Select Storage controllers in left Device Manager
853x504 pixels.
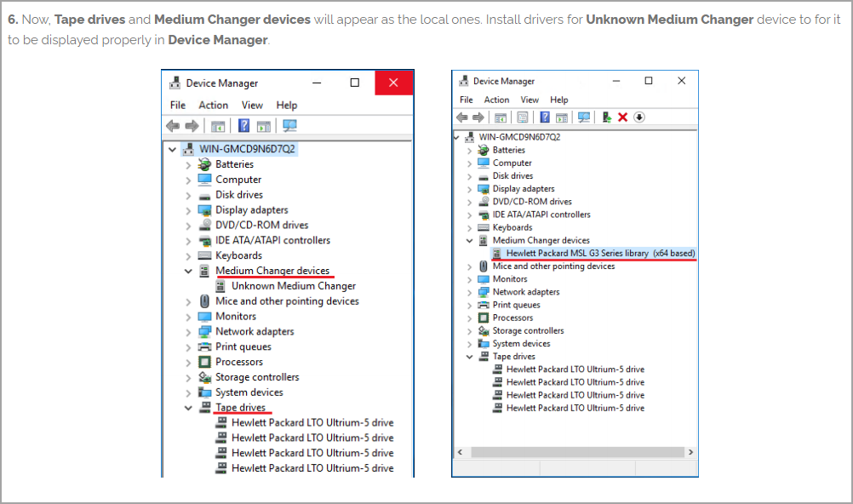(257, 377)
